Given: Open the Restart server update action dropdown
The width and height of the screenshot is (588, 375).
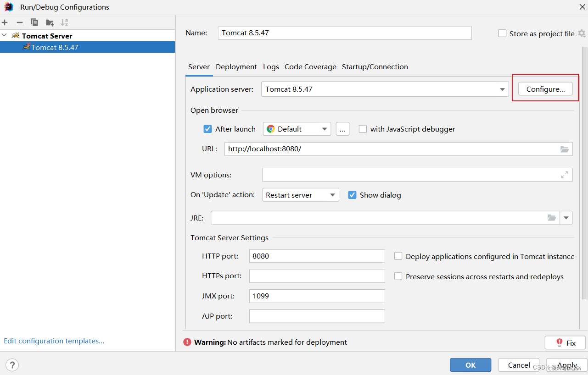Looking at the screenshot, I should (x=301, y=195).
